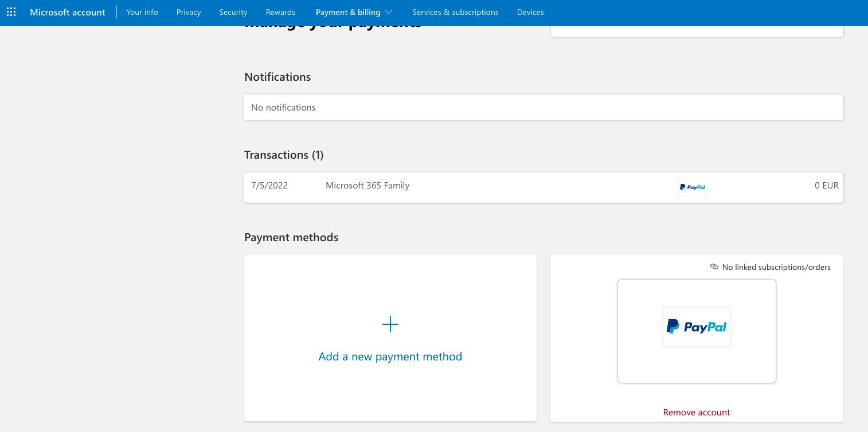Screen dimensions: 868x432
Task: Click Add a new payment method
Action: 390,356
